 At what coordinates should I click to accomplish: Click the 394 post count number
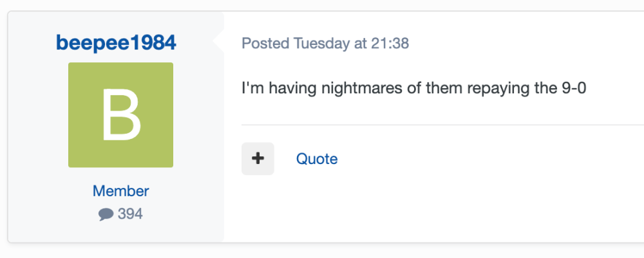(130, 214)
